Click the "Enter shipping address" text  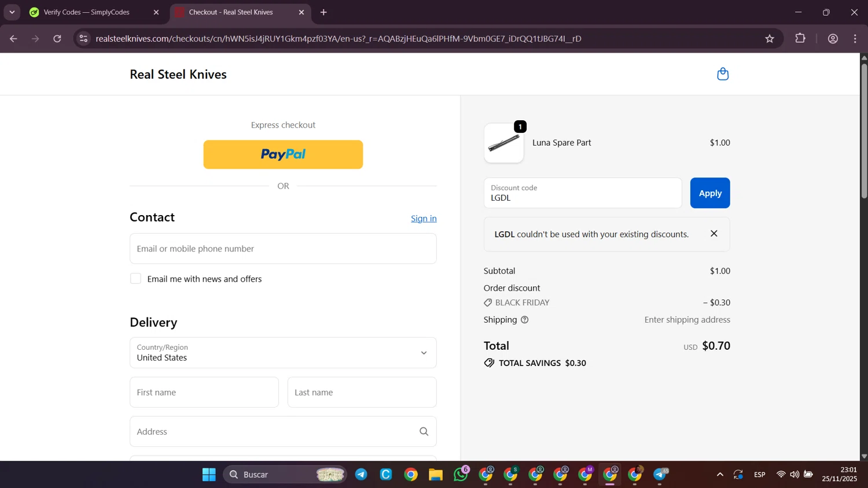(x=687, y=320)
